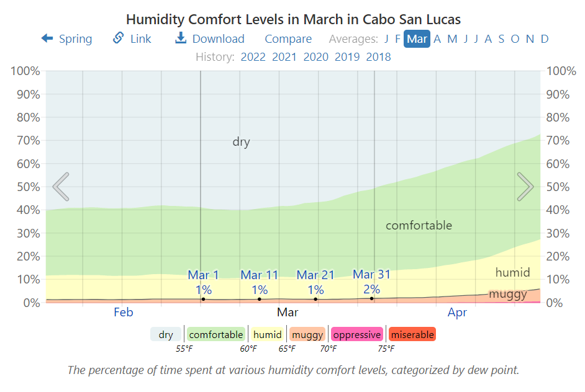
Task: Navigate to next chart with right arrow
Action: 525,186
